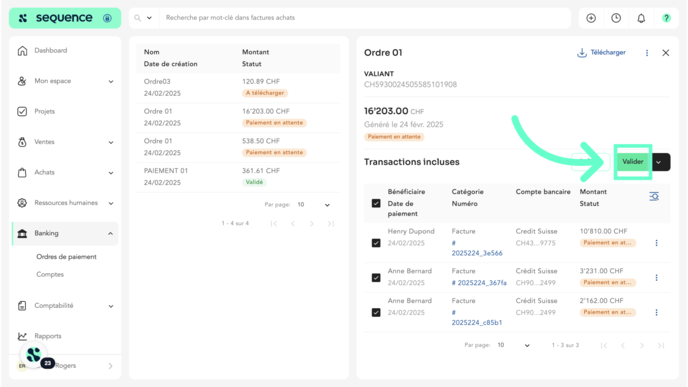The height and width of the screenshot is (387, 688).
Task: Click the Paiement en attente badge under Ordre 01
Action: [x=394, y=137]
